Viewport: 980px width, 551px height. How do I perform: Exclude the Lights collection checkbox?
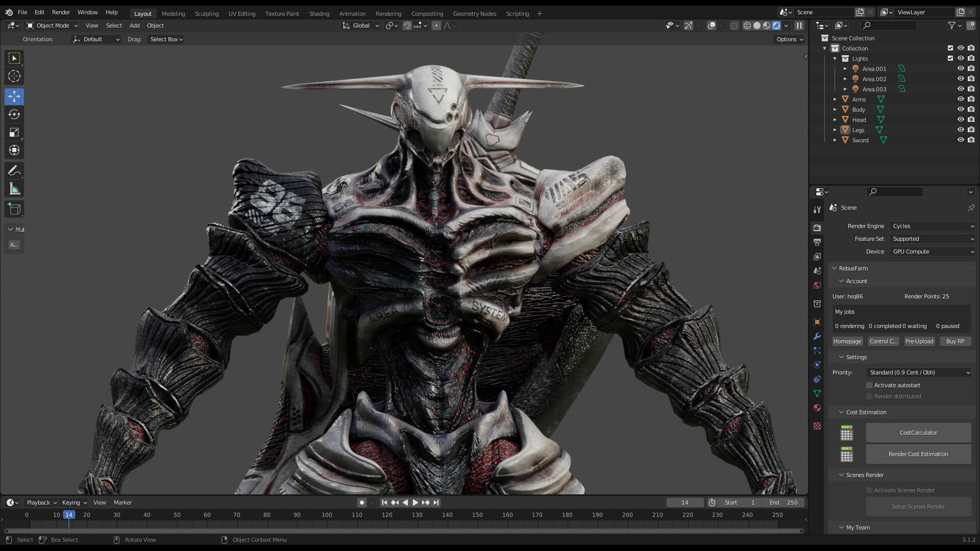click(950, 59)
